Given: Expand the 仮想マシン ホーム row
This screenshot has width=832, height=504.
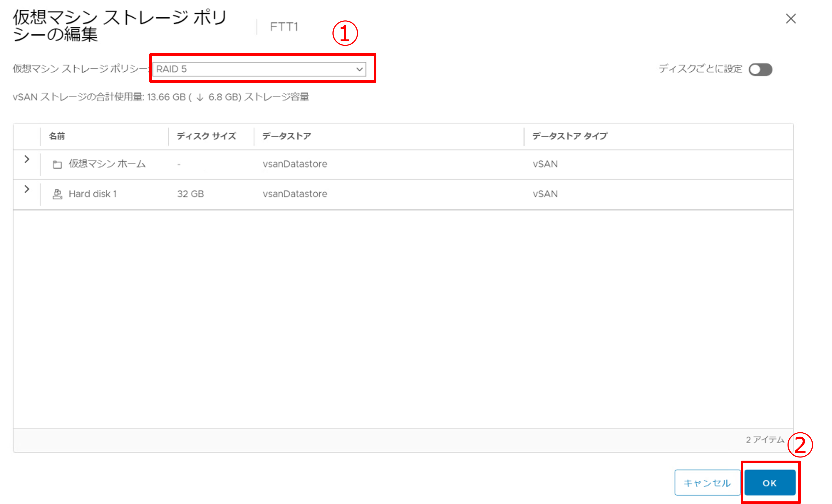Looking at the screenshot, I should tap(27, 159).
